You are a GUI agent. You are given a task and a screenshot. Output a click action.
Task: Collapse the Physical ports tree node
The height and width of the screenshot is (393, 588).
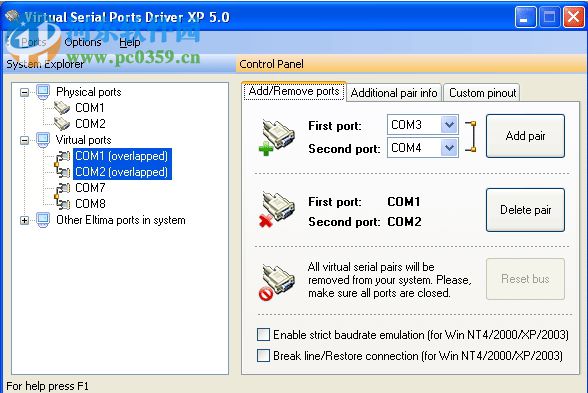click(24, 92)
